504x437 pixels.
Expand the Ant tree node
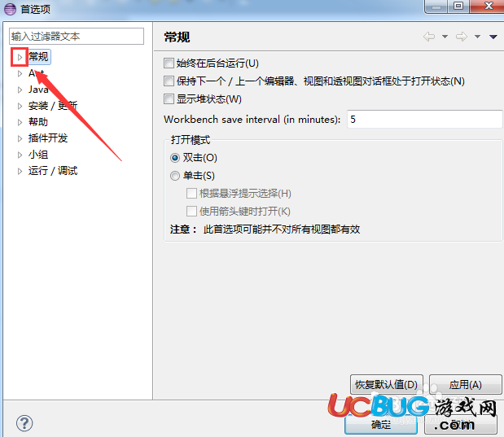(x=20, y=73)
